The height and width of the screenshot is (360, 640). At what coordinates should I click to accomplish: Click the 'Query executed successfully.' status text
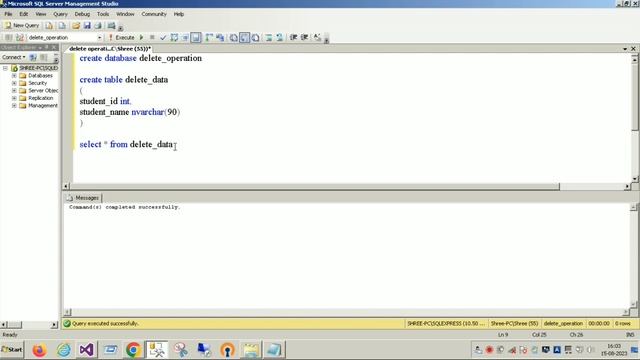tap(105, 324)
